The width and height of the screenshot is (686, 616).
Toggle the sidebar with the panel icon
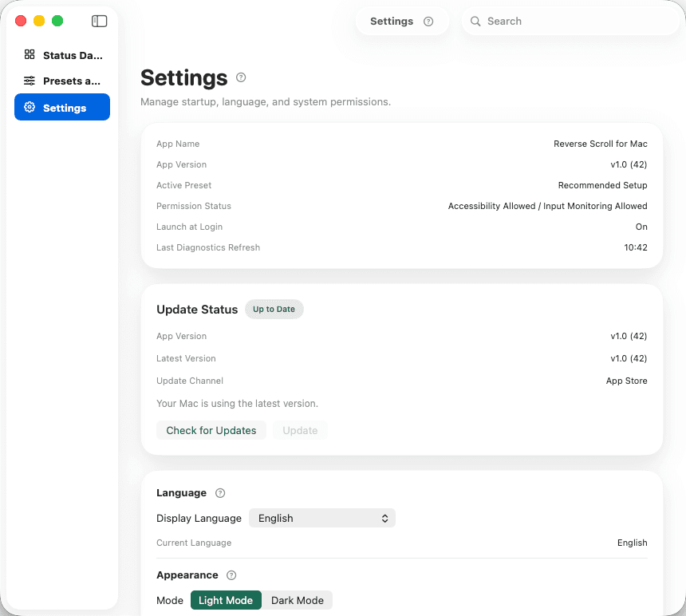coord(100,21)
